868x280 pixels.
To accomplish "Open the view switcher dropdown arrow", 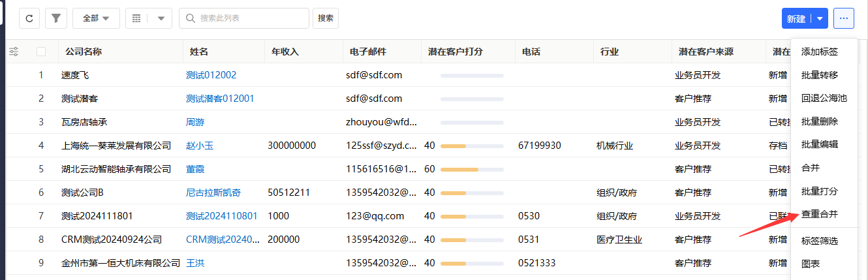I will tap(161, 18).
